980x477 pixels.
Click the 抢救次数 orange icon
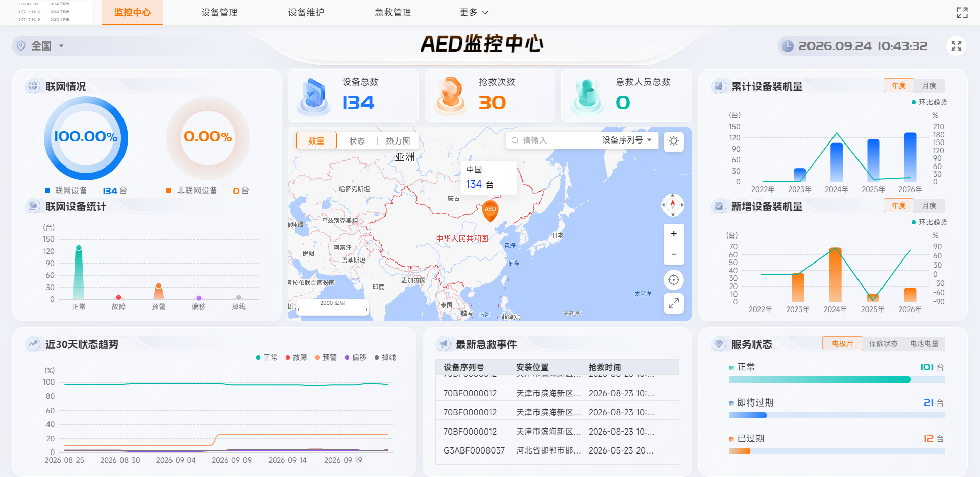(450, 96)
